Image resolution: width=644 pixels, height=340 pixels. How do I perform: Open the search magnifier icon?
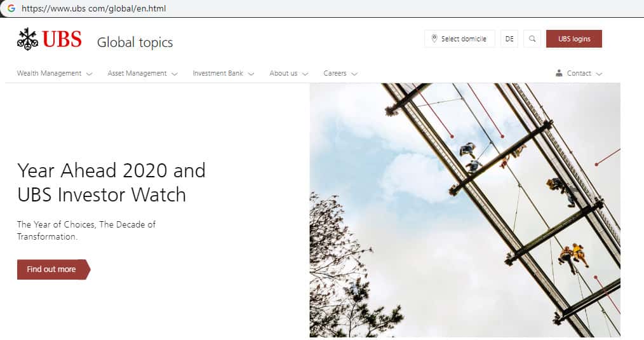[x=532, y=39]
